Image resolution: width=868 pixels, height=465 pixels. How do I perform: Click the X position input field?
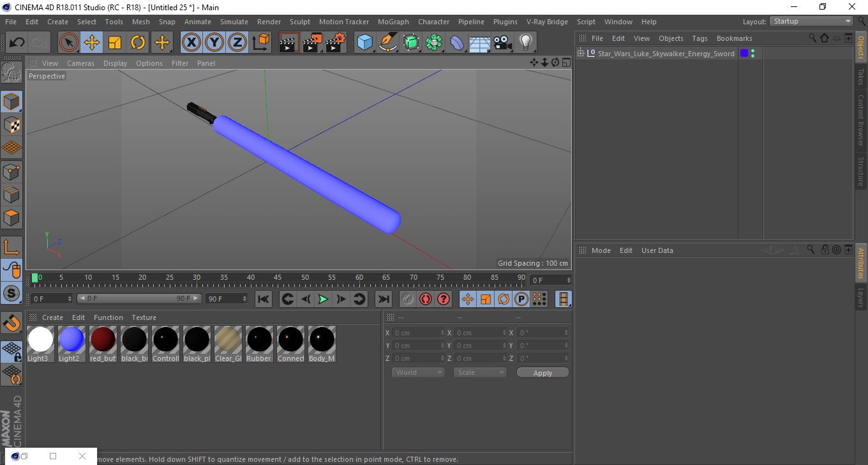pyautogui.click(x=417, y=333)
